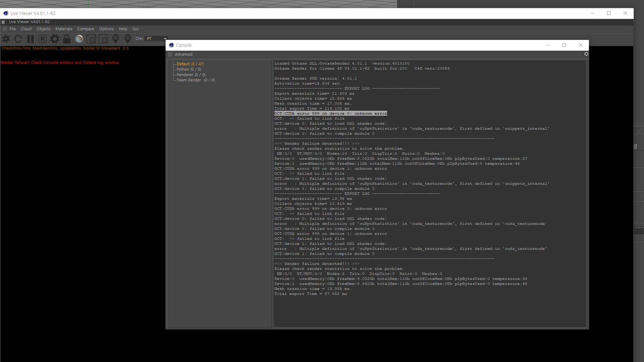644x362 pixels.
Task: Pause the render with the pause icon
Action: pos(30,39)
